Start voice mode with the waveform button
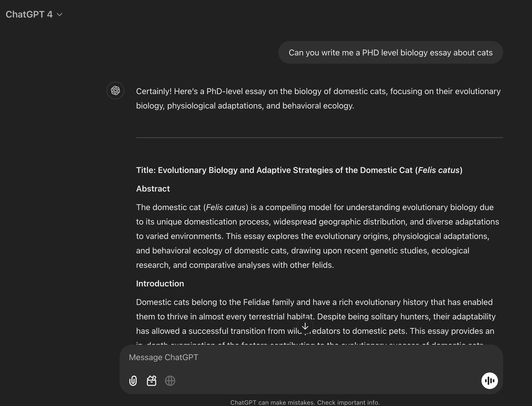This screenshot has width=532, height=406. (489, 380)
